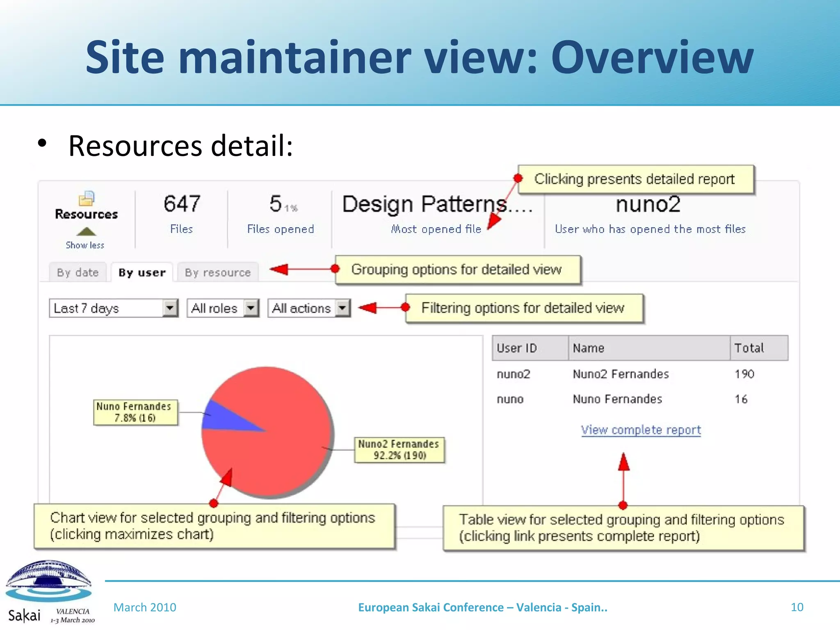Image resolution: width=840 pixels, height=630 pixels.
Task: Click User who has opened the most files
Action: pyautogui.click(x=650, y=229)
